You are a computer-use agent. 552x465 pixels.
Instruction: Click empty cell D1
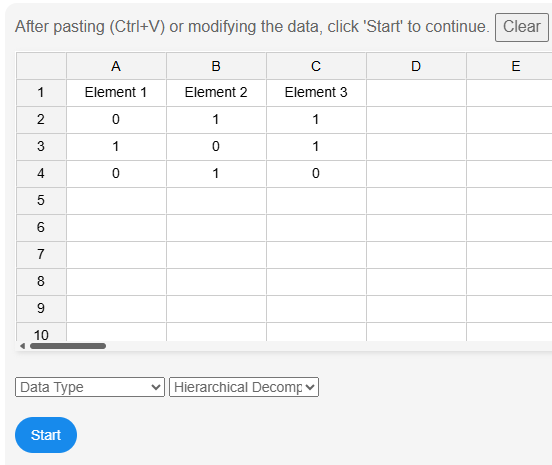[416, 93]
